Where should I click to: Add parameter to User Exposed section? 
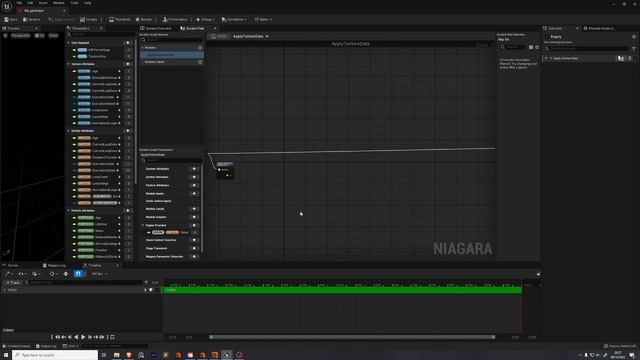click(x=128, y=42)
